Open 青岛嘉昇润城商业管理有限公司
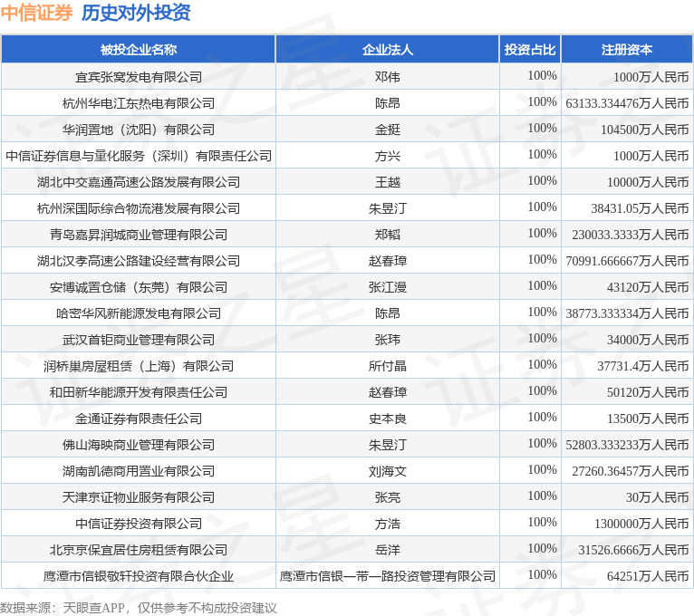 coord(138,235)
